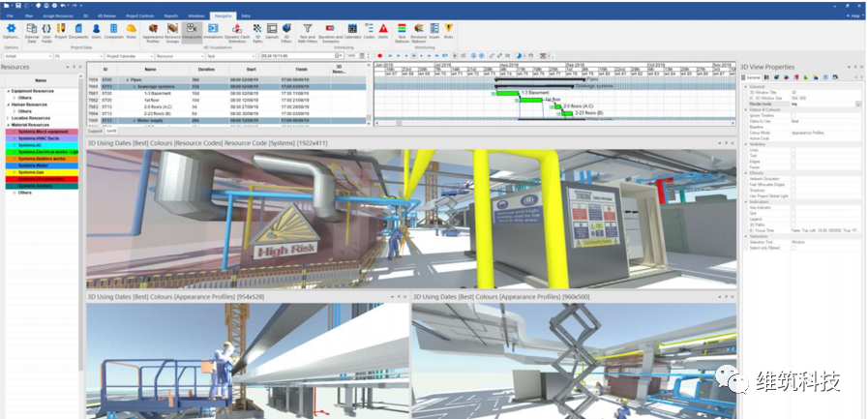
Task: Toggle the Legend checkbox
Action: tap(793, 219)
